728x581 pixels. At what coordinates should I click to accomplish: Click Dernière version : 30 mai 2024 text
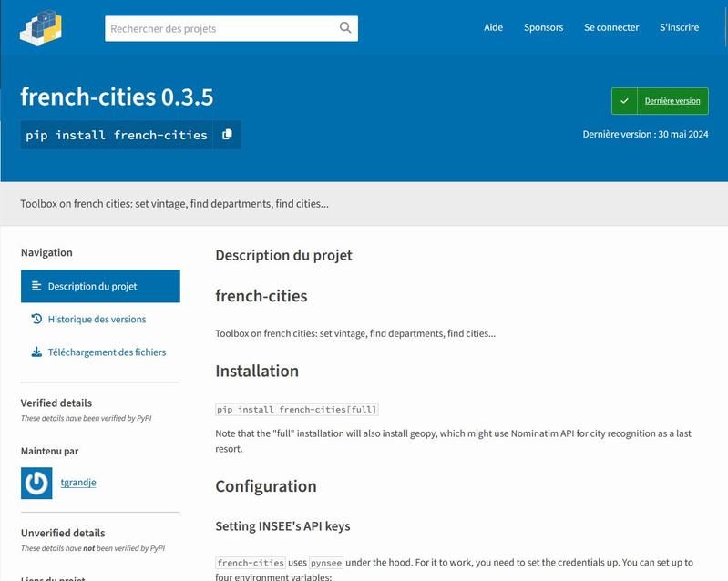(645, 134)
